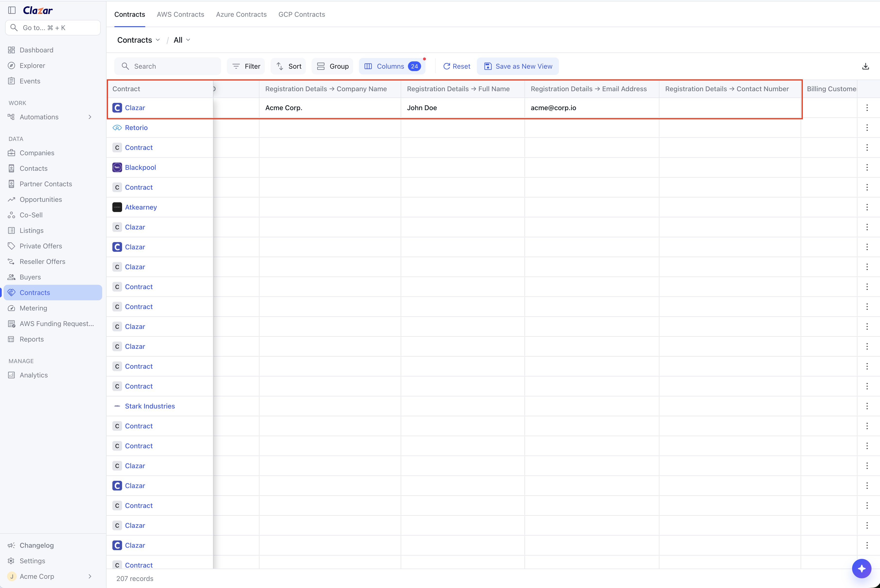The width and height of the screenshot is (880, 588).
Task: Open the All views dropdown
Action: click(x=182, y=40)
